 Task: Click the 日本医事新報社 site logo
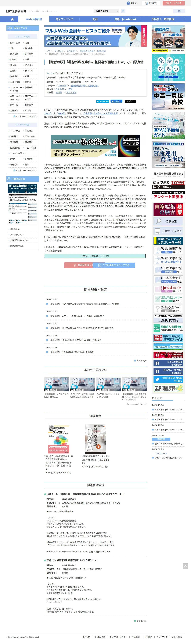click(x=16, y=11)
